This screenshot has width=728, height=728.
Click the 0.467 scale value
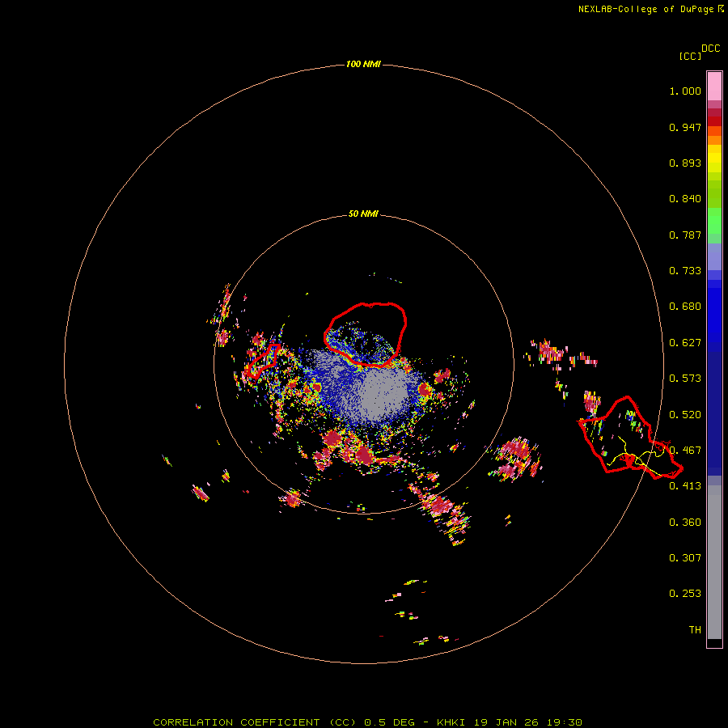tap(685, 451)
